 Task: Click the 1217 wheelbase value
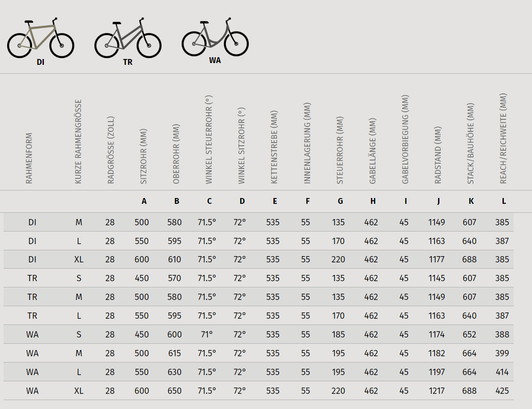436,391
